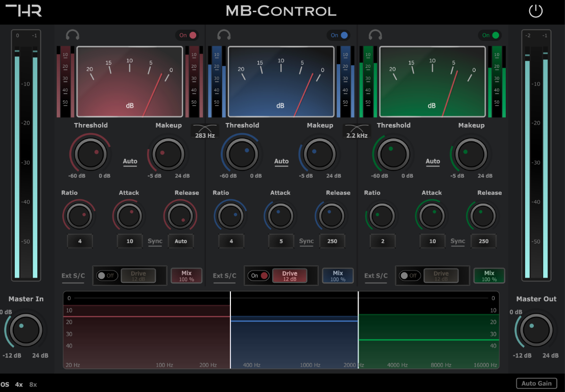Click the green band Drive 12 dB button
Screen dimensions: 565x392
pyautogui.click(x=441, y=276)
